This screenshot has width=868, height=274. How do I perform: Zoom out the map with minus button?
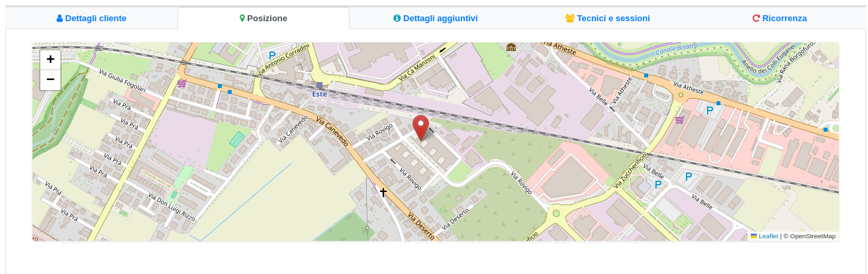pos(50,80)
